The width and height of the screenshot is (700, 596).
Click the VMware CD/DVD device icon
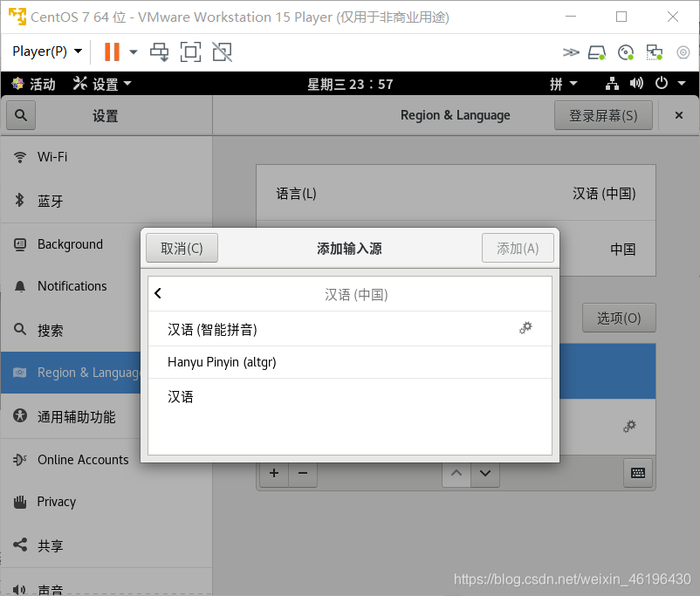click(x=626, y=52)
